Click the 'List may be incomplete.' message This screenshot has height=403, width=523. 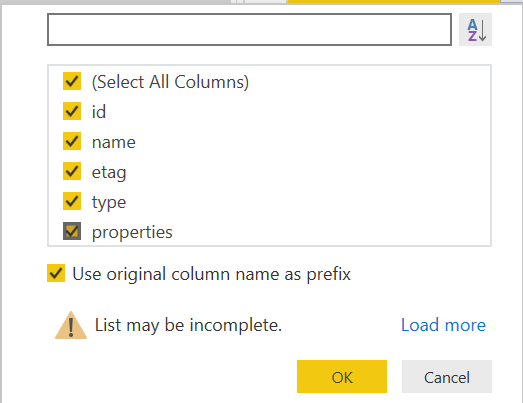tap(188, 325)
